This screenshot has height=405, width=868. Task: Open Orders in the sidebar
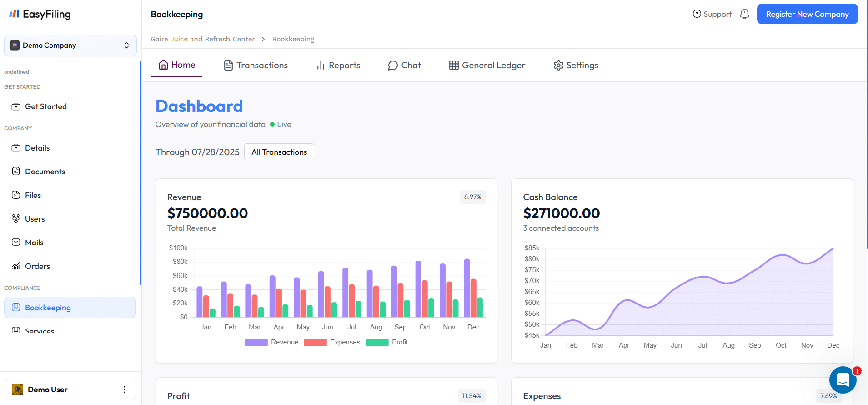pos(37,266)
